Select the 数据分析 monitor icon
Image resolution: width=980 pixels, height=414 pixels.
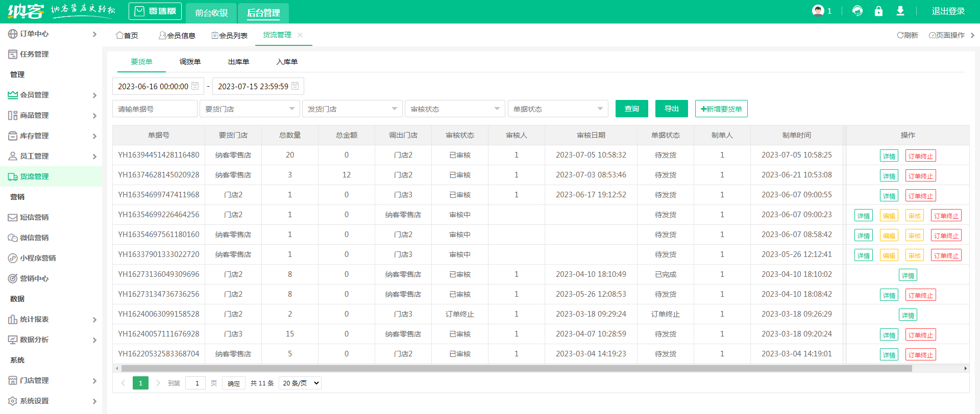(13, 340)
